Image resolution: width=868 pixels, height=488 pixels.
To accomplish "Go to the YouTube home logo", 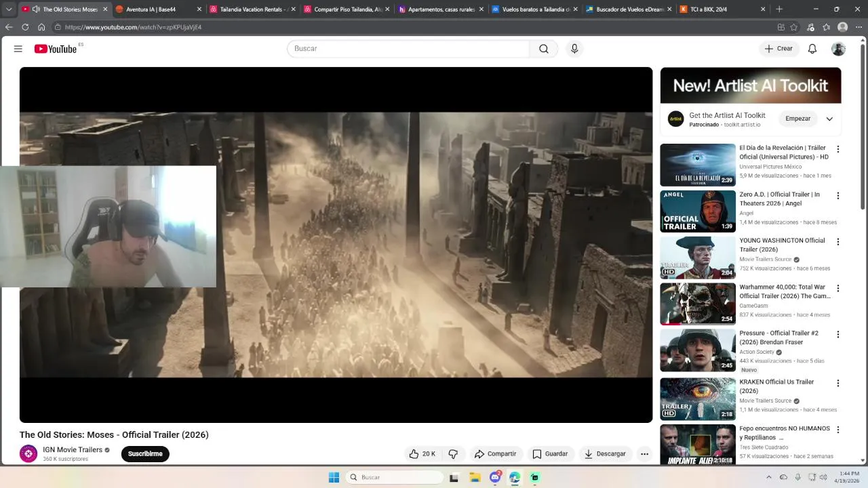I will (x=56, y=49).
